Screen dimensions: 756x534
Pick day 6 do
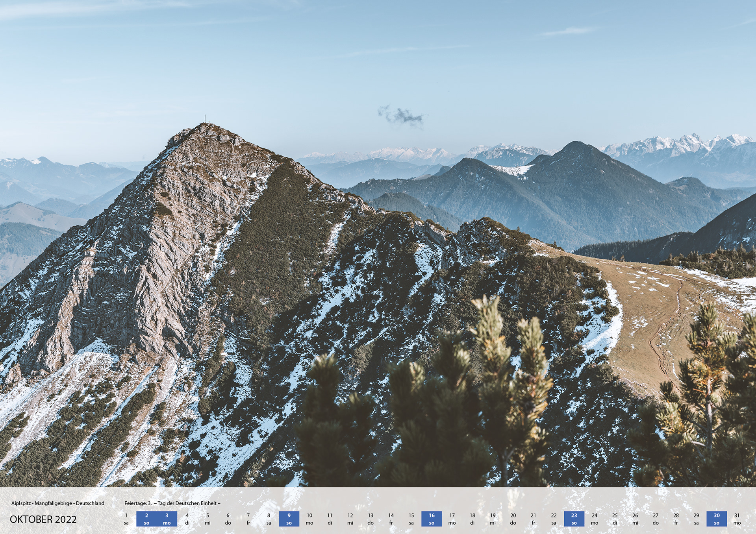point(228,519)
